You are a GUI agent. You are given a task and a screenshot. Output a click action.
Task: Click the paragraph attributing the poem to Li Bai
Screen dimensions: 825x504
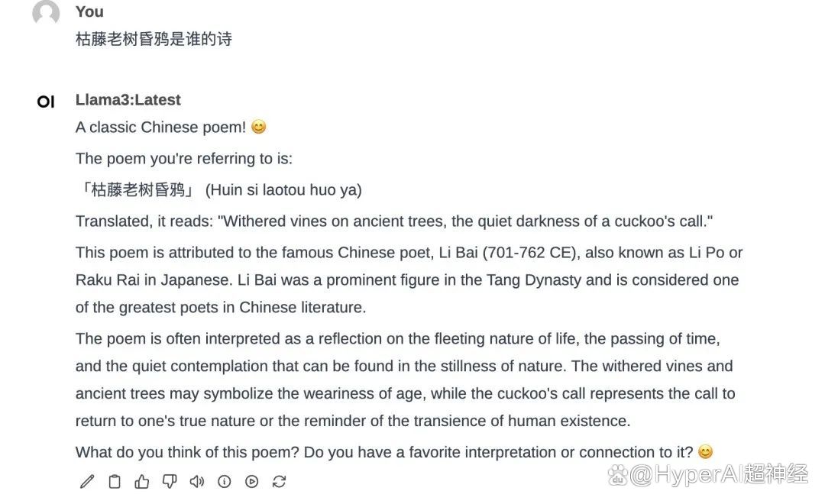[x=409, y=280]
